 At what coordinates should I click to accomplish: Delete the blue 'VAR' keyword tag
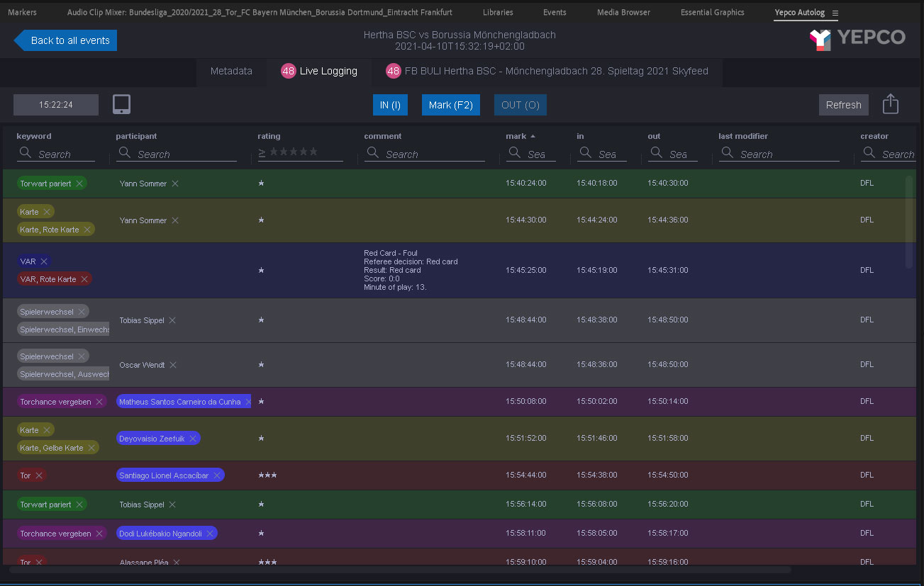point(44,261)
